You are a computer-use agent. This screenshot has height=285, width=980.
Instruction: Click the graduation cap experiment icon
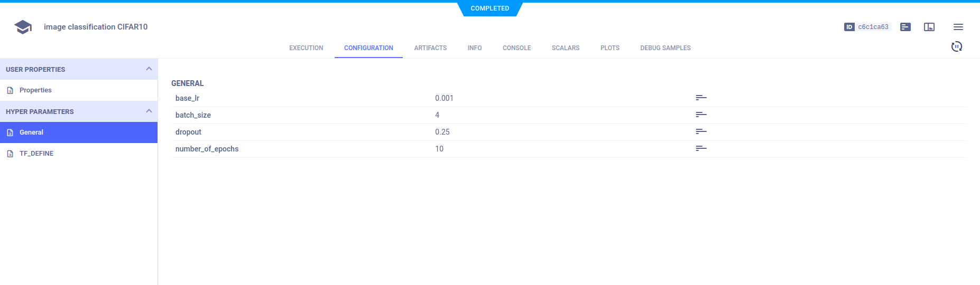pos(23,27)
